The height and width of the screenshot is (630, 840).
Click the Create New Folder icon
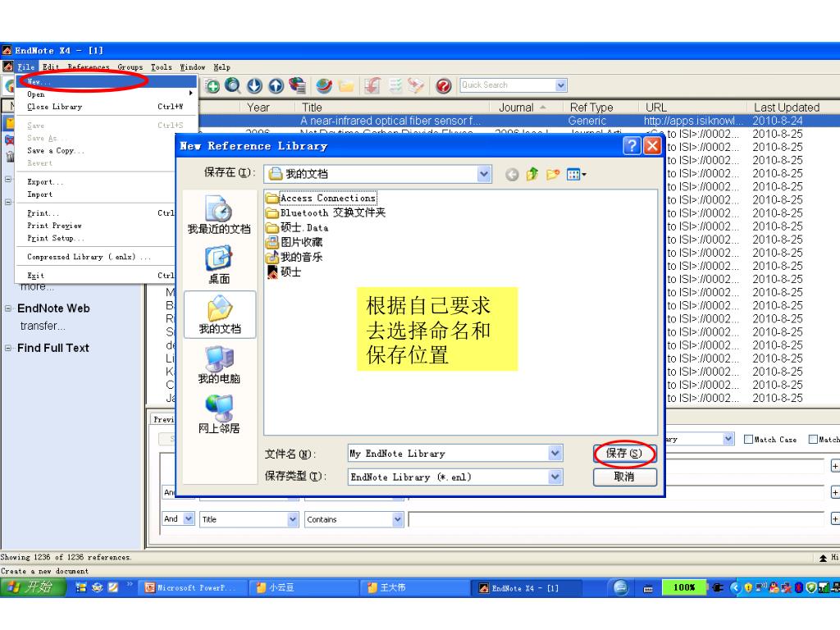pos(553,174)
